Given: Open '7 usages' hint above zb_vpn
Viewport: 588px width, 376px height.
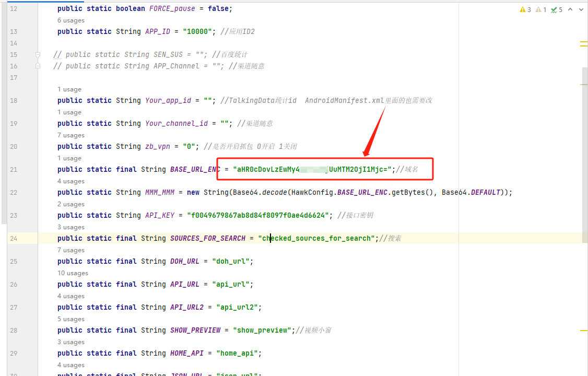Looking at the screenshot, I should (71, 135).
